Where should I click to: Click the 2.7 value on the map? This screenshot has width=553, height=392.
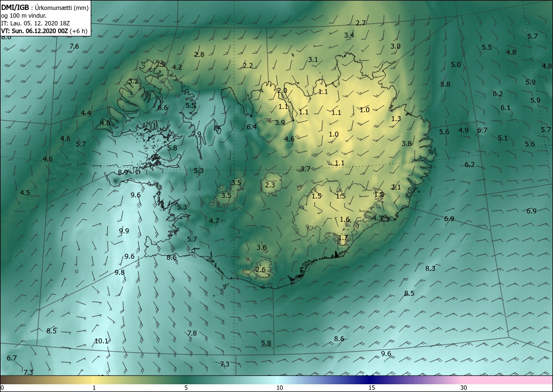[361, 23]
